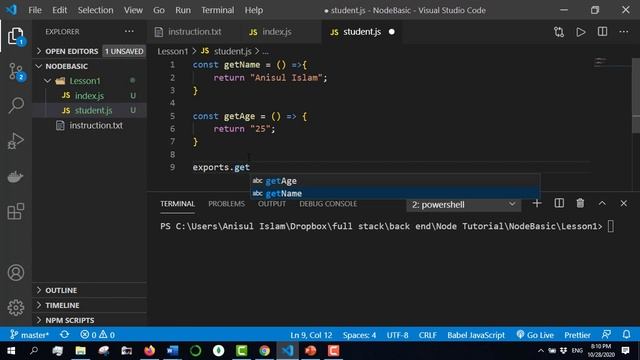Change file encoding UTF-8

398,335
